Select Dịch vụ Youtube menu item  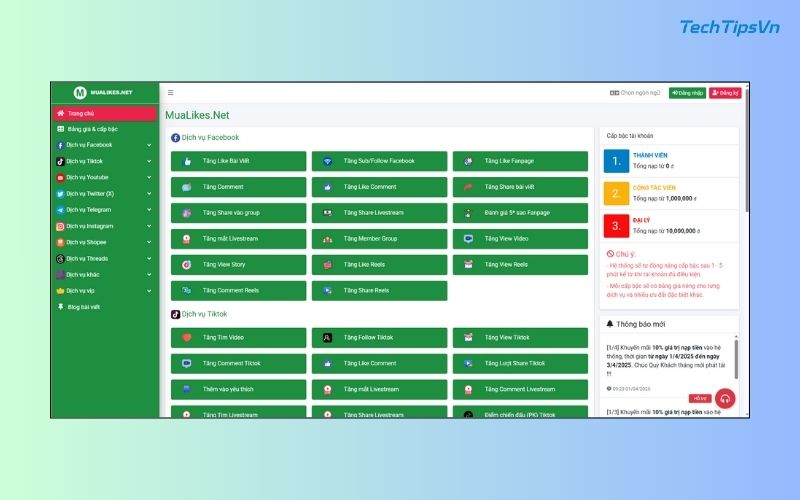(105, 178)
